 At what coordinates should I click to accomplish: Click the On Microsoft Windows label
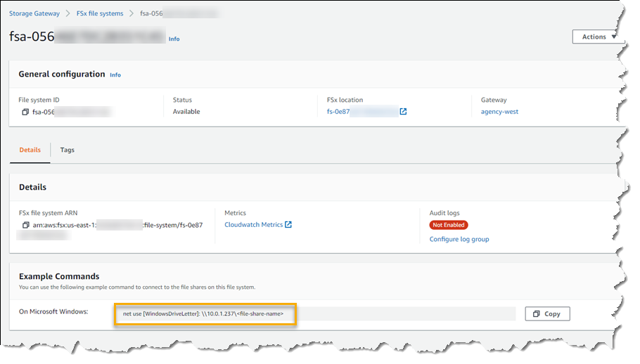point(53,312)
